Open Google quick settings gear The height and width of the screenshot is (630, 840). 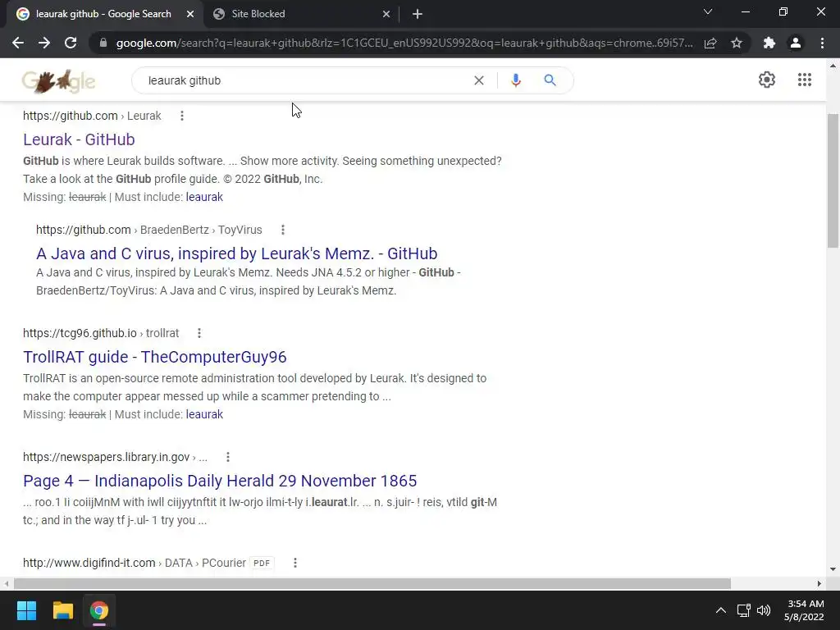tap(767, 80)
